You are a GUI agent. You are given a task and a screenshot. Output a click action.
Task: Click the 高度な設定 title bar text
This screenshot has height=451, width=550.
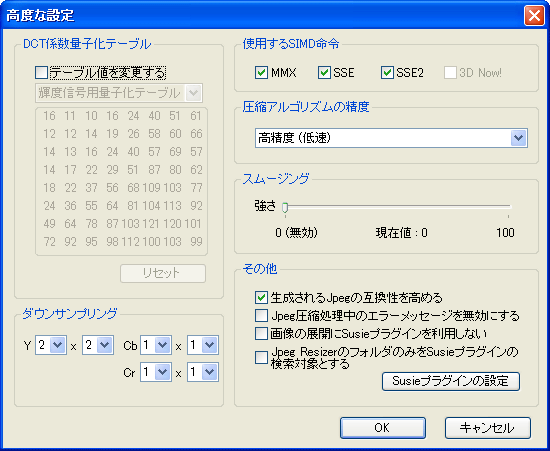coord(40,15)
